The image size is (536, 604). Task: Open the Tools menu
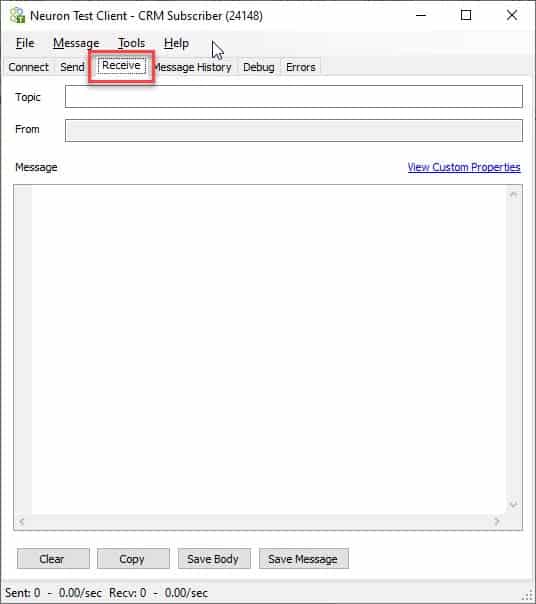point(131,43)
